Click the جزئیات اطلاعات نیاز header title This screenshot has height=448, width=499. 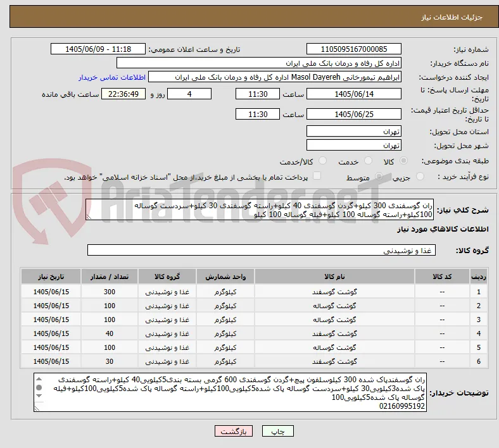[452, 17]
